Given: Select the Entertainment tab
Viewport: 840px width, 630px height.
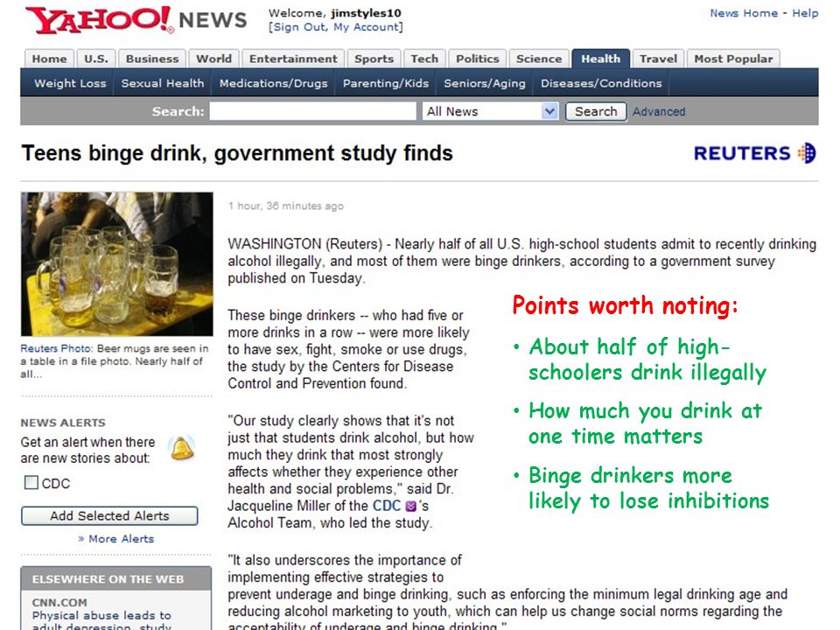Looking at the screenshot, I should click(x=293, y=59).
